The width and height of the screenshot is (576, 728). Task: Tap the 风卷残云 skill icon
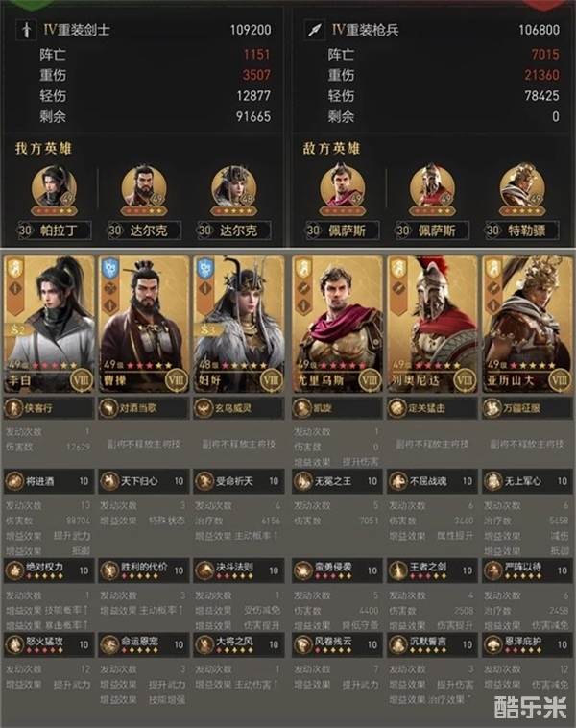click(x=302, y=644)
